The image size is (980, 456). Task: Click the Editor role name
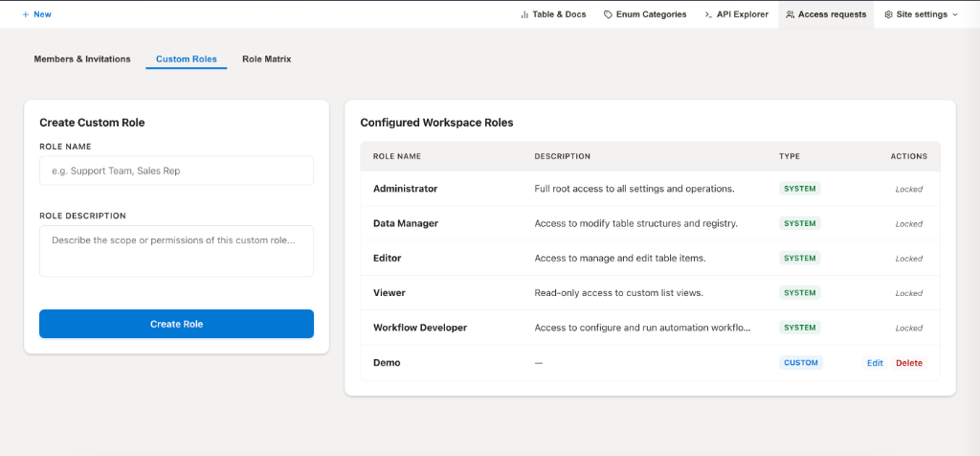(x=387, y=258)
